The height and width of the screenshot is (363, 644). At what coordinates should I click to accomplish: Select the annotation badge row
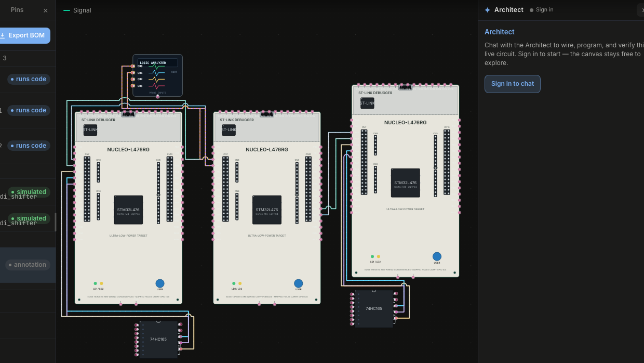tap(28, 265)
